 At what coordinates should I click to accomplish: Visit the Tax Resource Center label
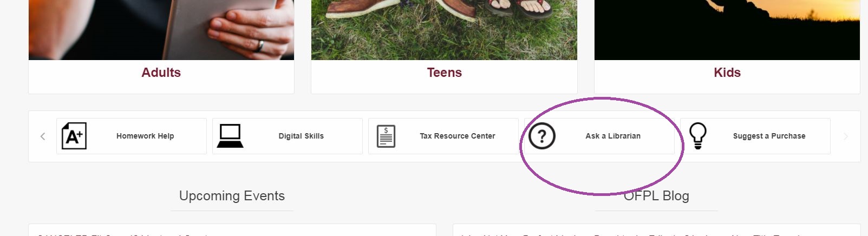[x=458, y=136]
